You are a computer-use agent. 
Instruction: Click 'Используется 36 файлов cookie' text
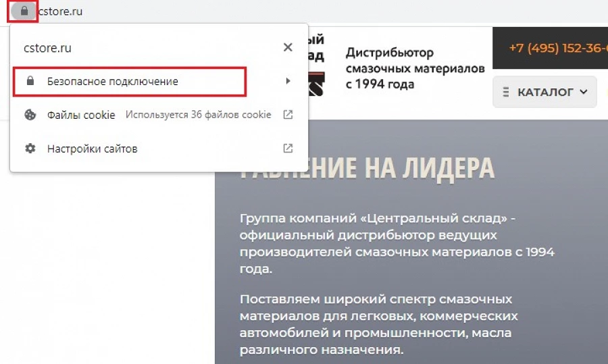coord(198,115)
